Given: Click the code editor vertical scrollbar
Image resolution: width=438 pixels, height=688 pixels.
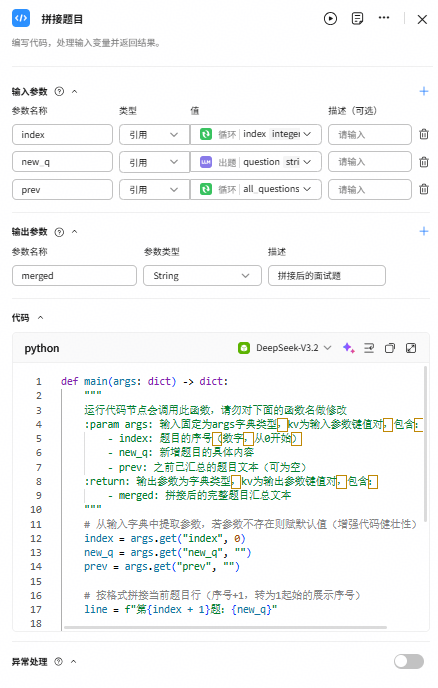Looking at the screenshot, I should click(425, 443).
